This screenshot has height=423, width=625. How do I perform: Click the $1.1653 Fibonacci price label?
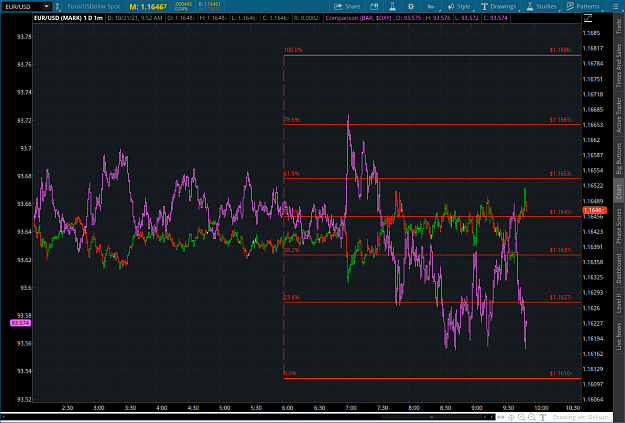pyautogui.click(x=560, y=173)
